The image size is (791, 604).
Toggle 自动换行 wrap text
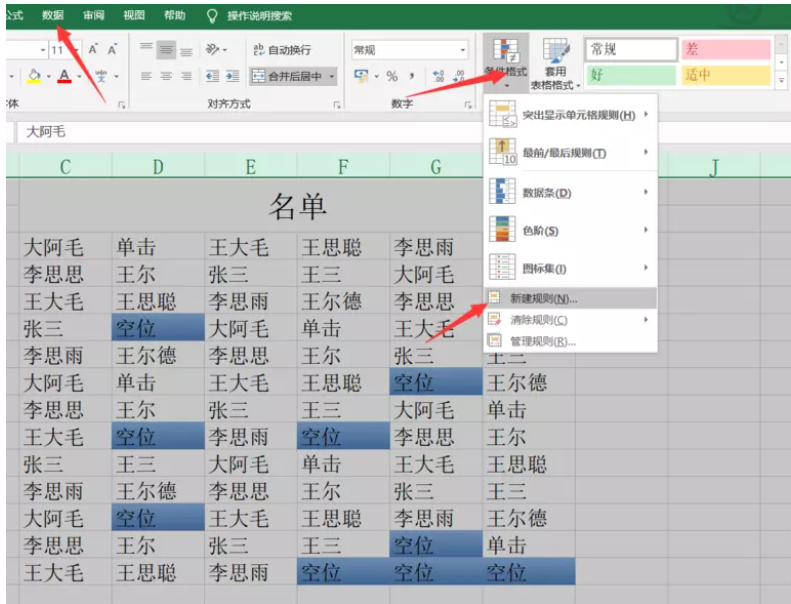click(x=281, y=49)
